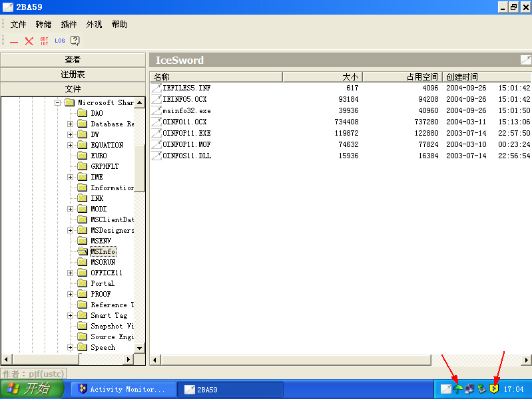
Task: Click the yellow shield tray icon
Action: click(494, 389)
